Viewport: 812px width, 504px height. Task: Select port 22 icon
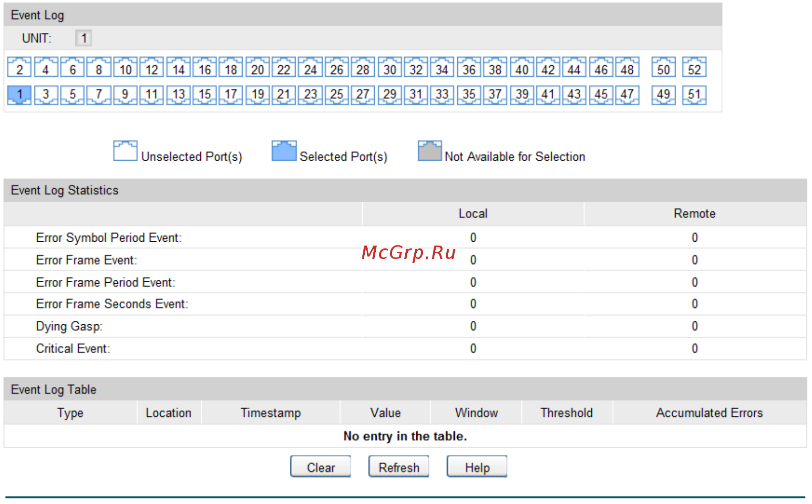[x=284, y=67]
